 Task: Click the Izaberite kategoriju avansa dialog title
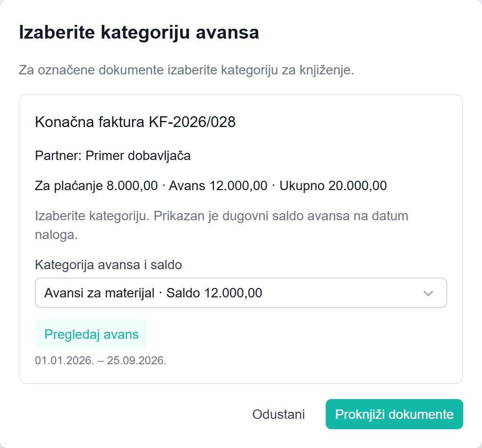[x=139, y=32]
